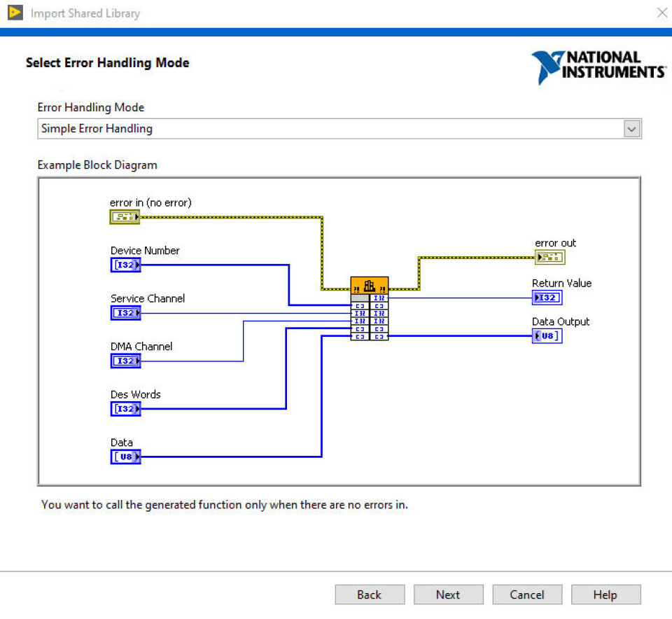
Task: Open Help for this wizard page
Action: (605, 594)
